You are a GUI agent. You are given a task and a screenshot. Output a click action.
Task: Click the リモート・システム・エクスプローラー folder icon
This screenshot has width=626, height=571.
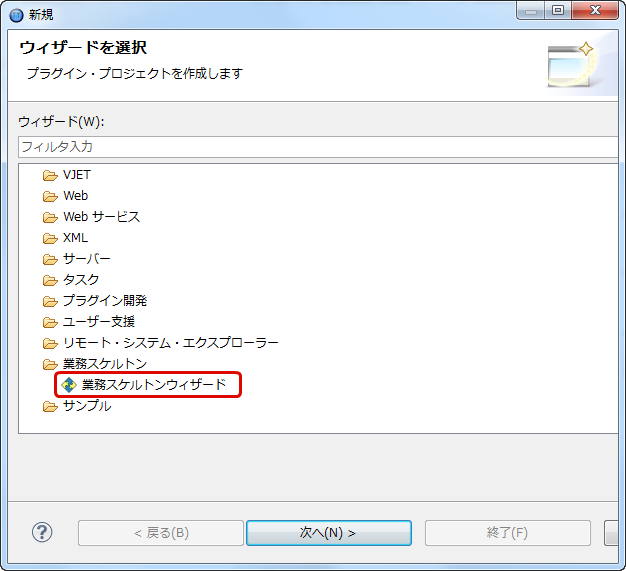click(x=50, y=343)
